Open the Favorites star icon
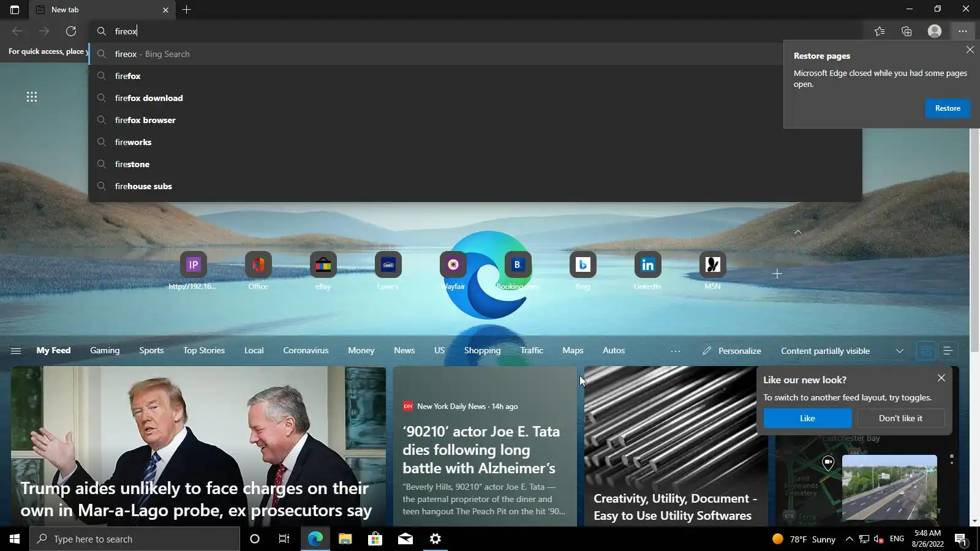Viewport: 980px width, 551px height. click(x=880, y=31)
